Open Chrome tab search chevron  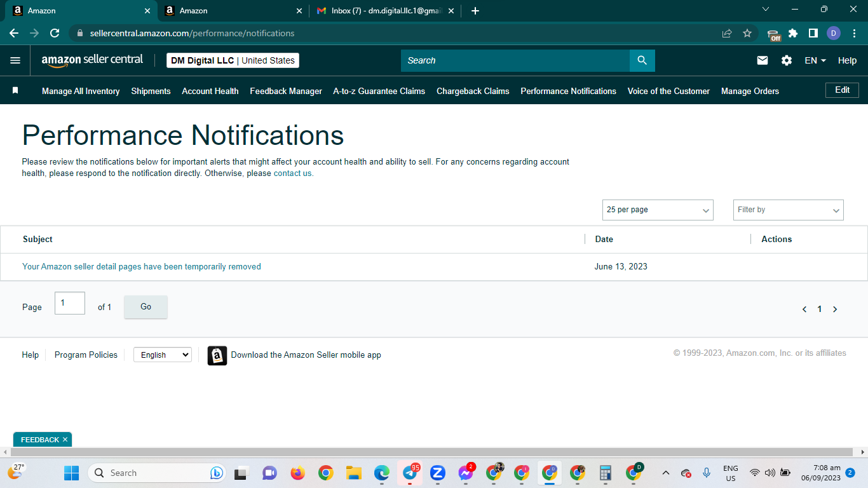click(766, 9)
